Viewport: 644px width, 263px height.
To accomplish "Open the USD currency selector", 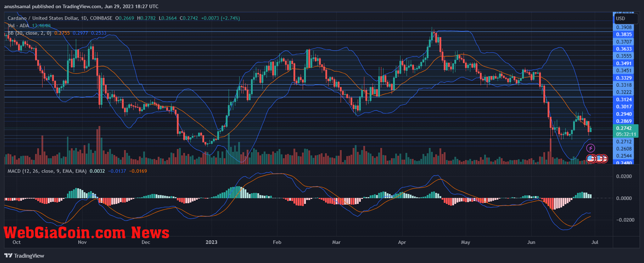I will [626, 18].
